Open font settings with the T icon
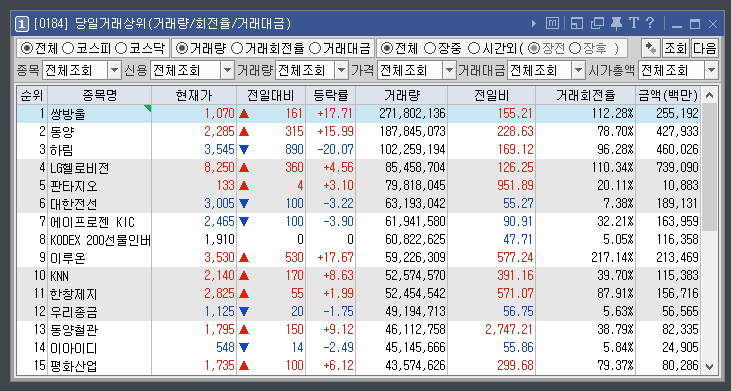 634,23
